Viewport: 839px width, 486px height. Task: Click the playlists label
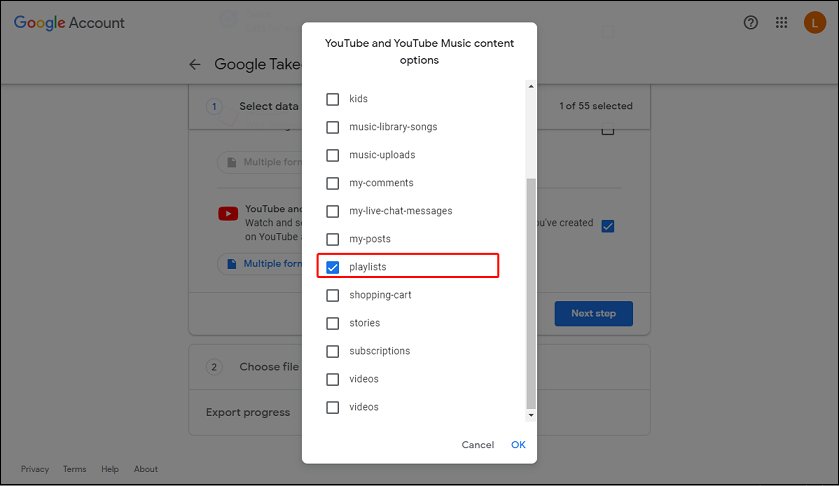tap(368, 267)
